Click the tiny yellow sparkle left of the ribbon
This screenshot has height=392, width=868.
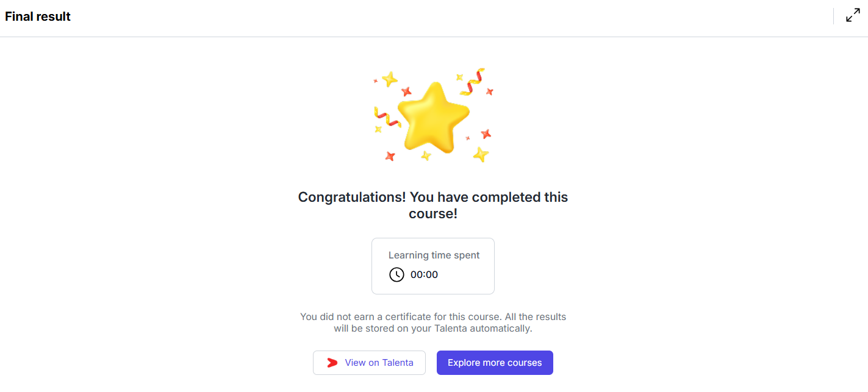(x=378, y=129)
